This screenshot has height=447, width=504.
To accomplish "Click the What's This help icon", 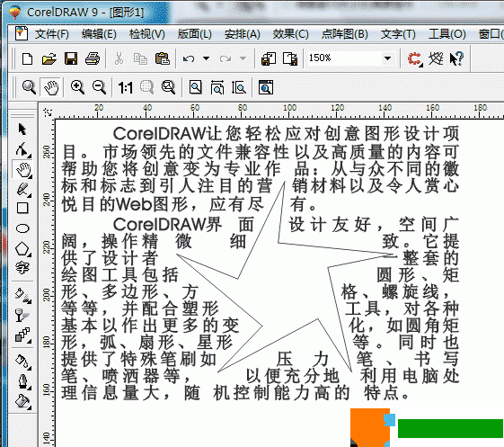I will [x=456, y=58].
